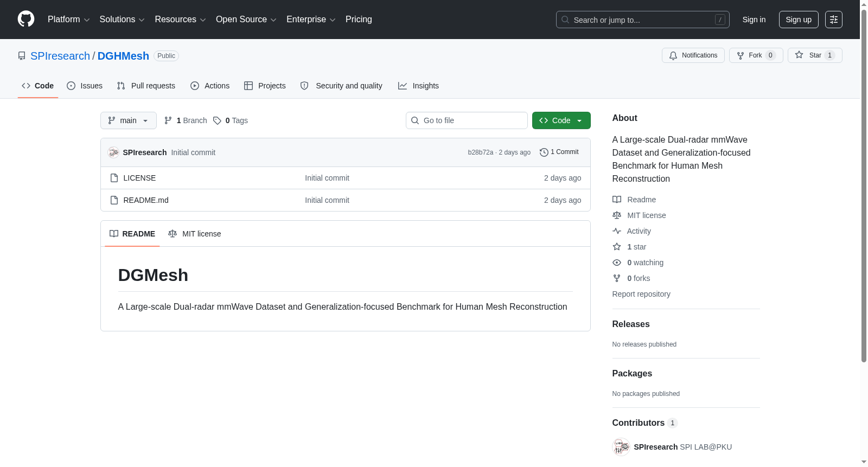Select the README.md file icon

(114, 200)
